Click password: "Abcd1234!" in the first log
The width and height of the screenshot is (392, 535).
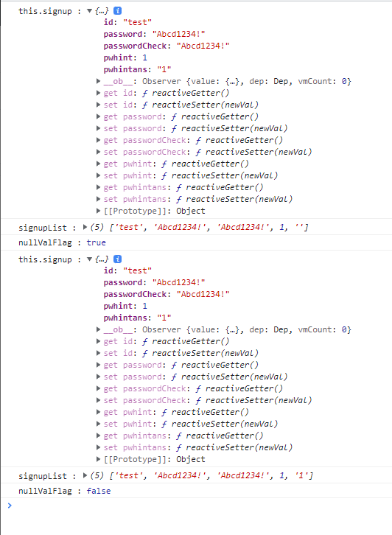click(x=154, y=34)
